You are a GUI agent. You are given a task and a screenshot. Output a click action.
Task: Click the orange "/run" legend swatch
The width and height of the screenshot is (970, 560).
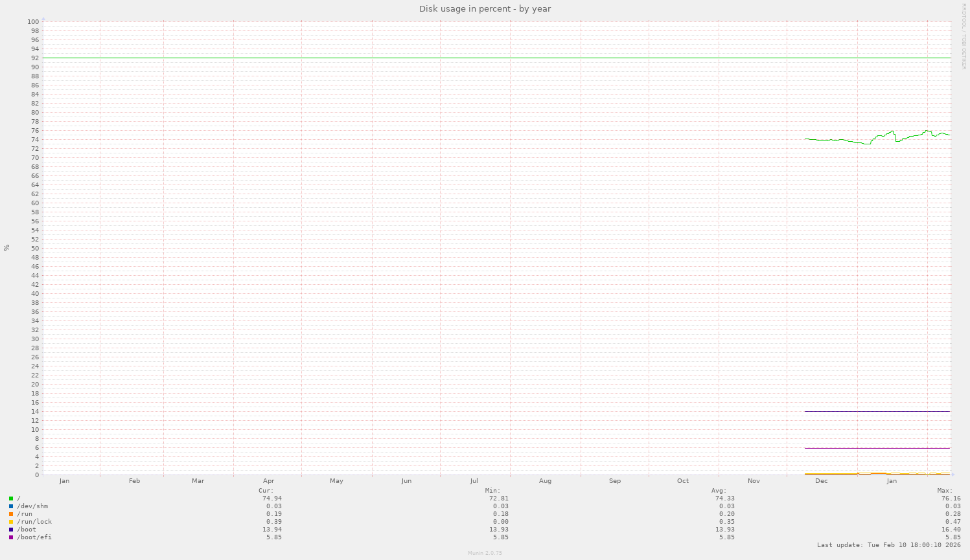(10, 513)
